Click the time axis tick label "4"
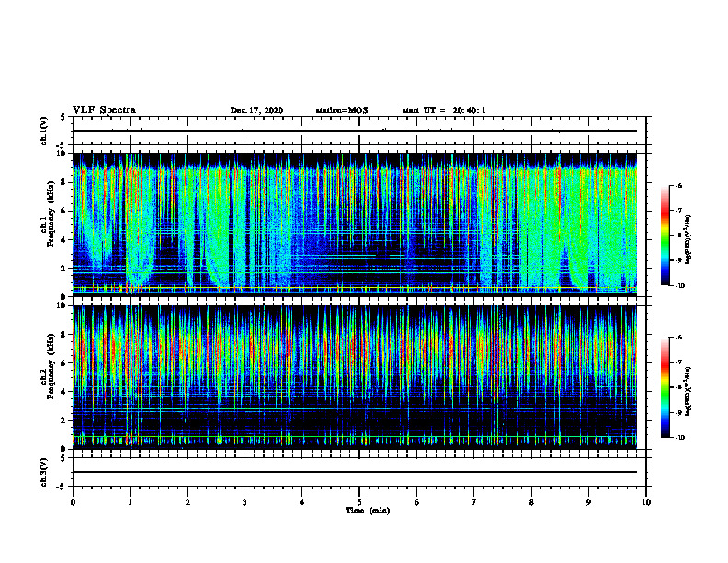This screenshot has width=728, height=563. [302, 502]
